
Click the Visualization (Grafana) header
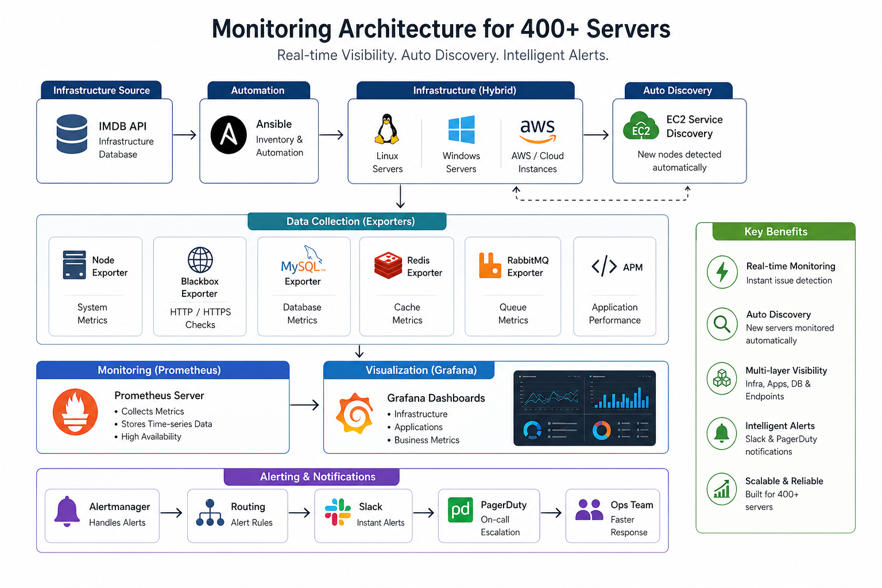tap(409, 370)
